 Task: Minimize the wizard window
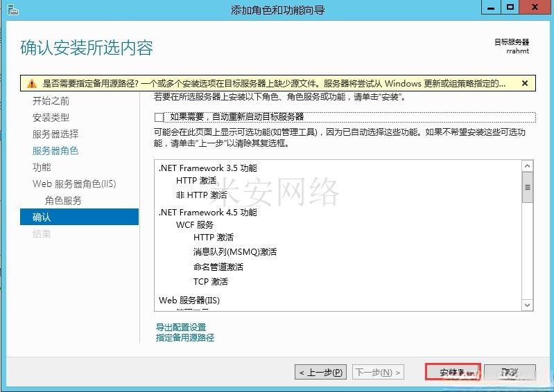(x=491, y=7)
